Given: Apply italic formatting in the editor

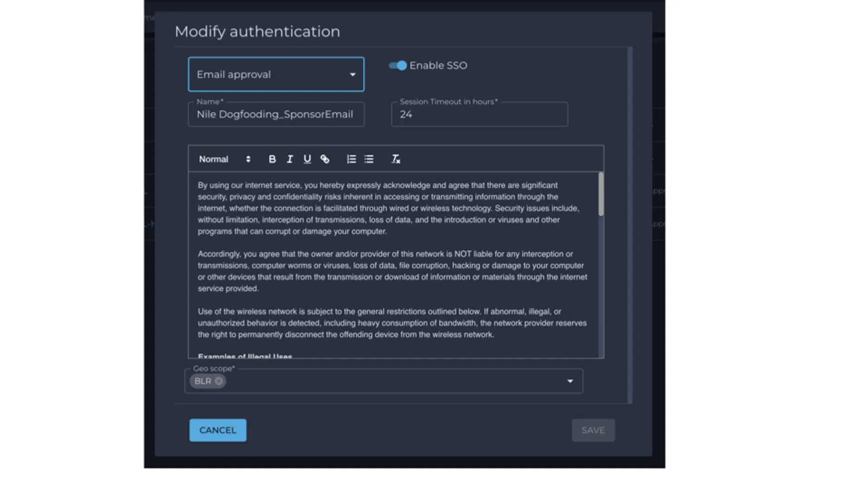Looking at the screenshot, I should pyautogui.click(x=289, y=159).
